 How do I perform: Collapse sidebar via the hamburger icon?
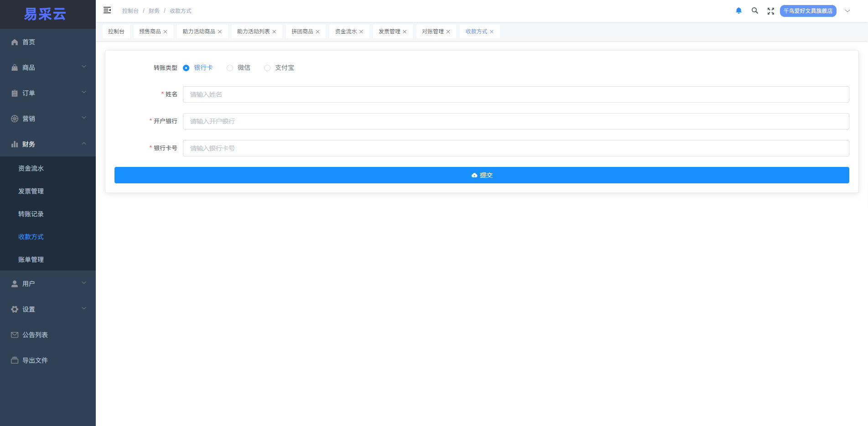click(107, 10)
